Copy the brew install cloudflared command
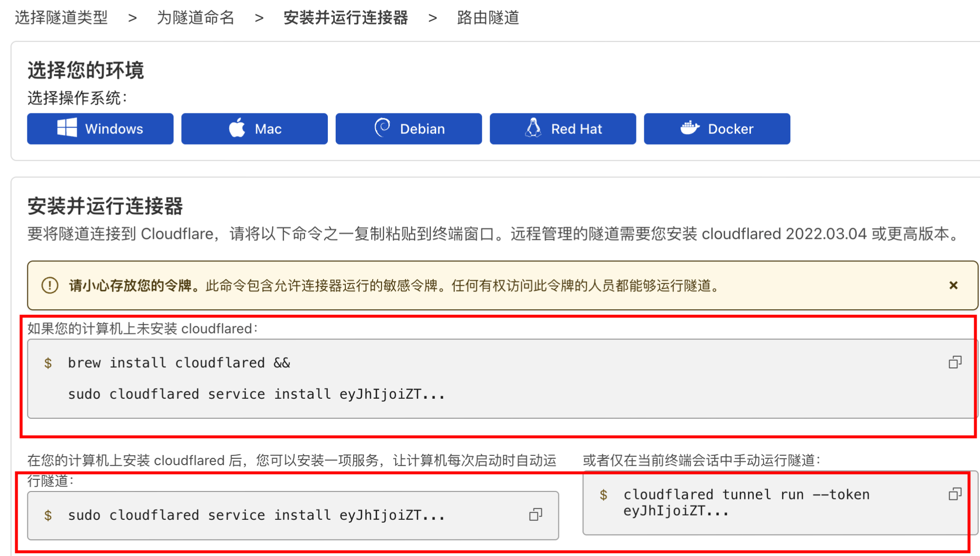The width and height of the screenshot is (980, 556). click(x=955, y=362)
